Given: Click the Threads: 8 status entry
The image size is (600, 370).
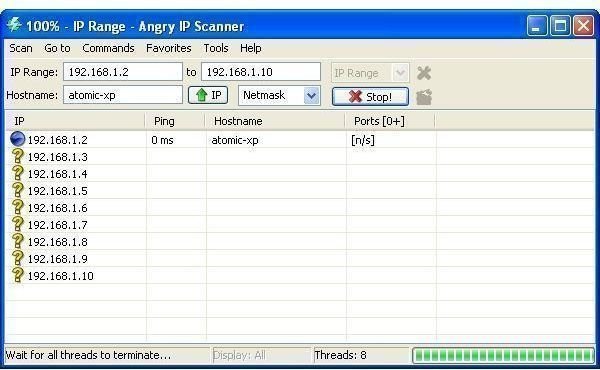Looking at the screenshot, I should (x=340, y=355).
